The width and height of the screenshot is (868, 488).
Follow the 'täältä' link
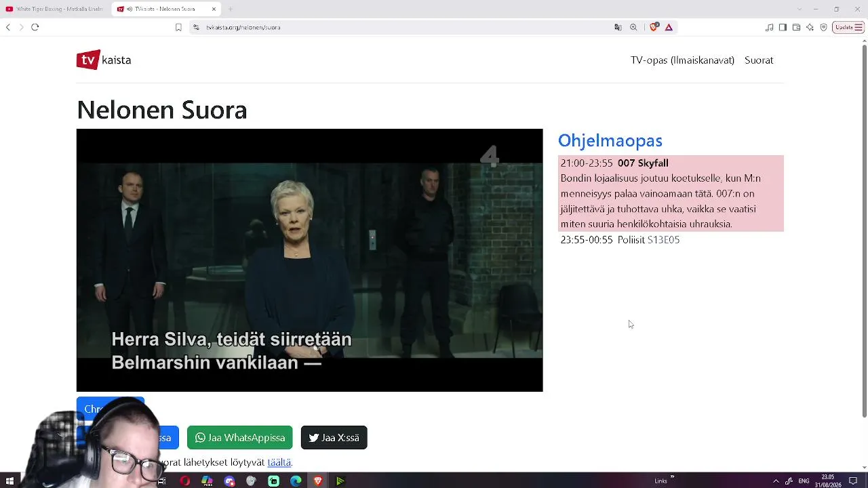pos(279,462)
